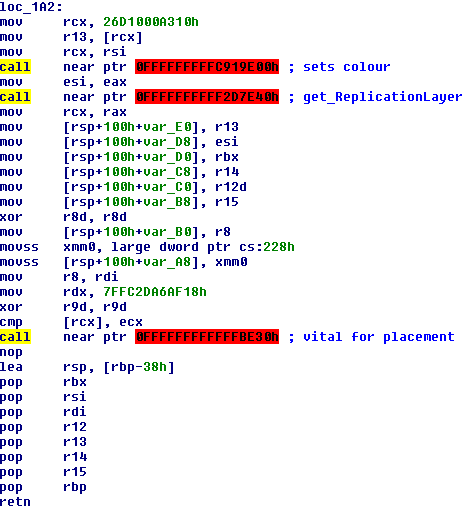Click call target 0FFFFFFFFF2D7E40h

pos(207,97)
